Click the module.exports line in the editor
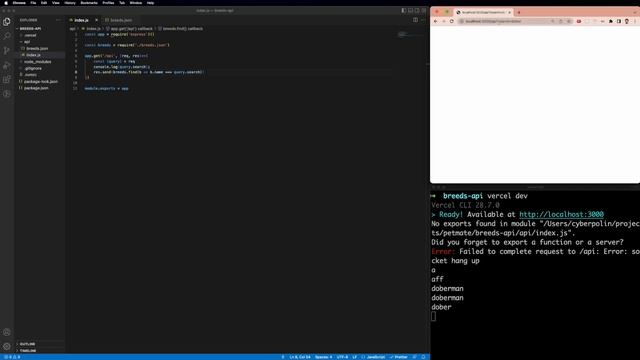This screenshot has height=360, width=640. 107,88
